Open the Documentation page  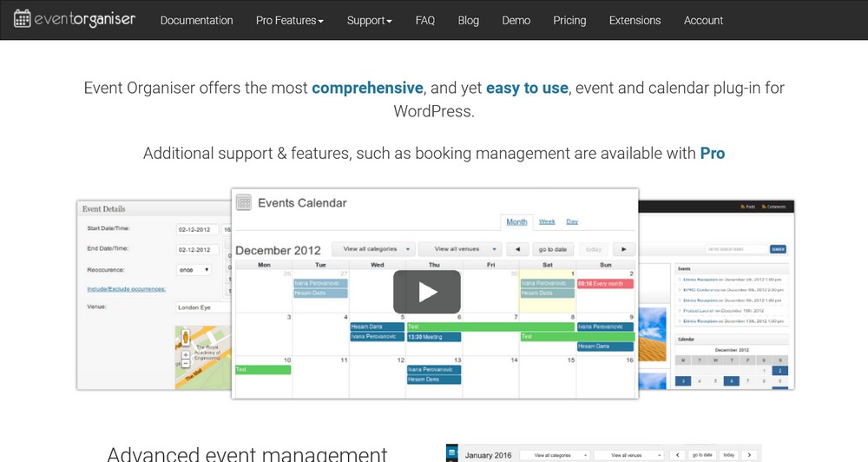[x=196, y=21]
